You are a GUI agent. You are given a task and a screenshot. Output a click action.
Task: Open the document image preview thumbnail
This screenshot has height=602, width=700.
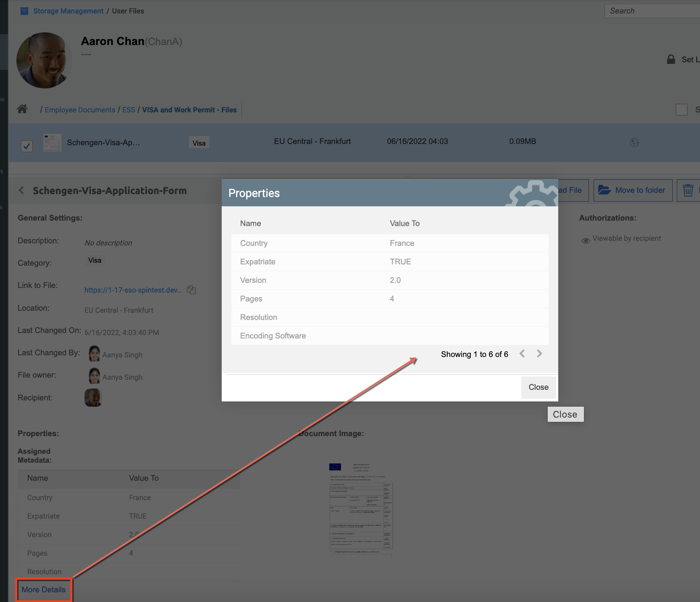[361, 509]
